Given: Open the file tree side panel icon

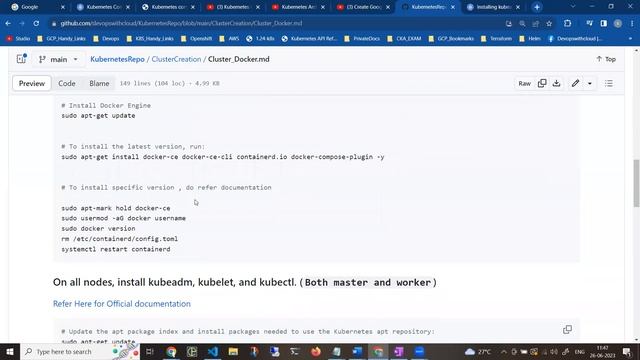Looking at the screenshot, I should click(21, 59).
